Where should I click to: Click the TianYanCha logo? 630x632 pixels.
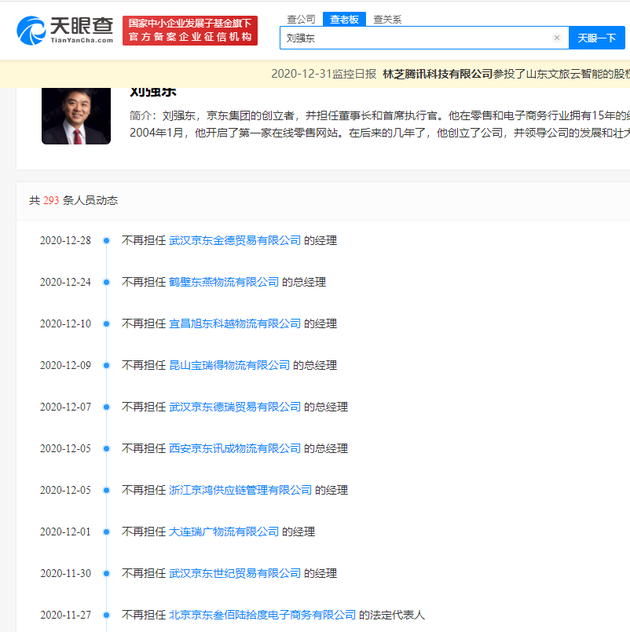pos(65,30)
